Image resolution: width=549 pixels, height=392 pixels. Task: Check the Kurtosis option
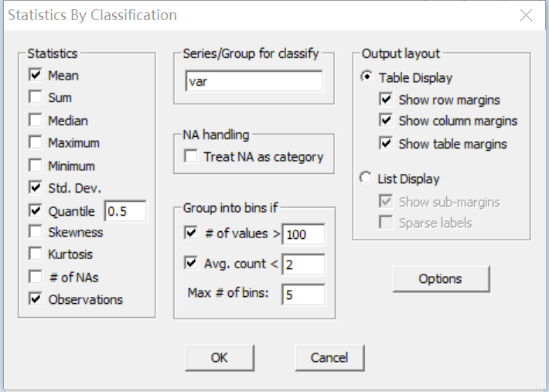coord(35,254)
